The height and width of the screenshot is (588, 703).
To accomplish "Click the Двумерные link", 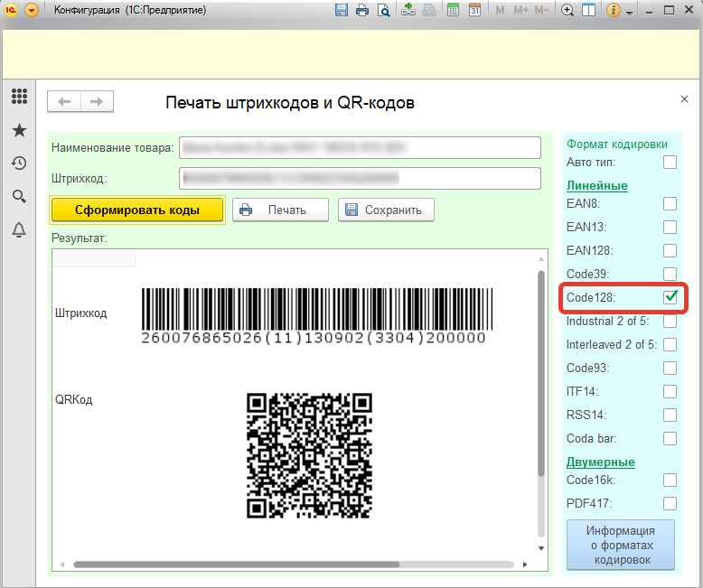I will (x=600, y=462).
